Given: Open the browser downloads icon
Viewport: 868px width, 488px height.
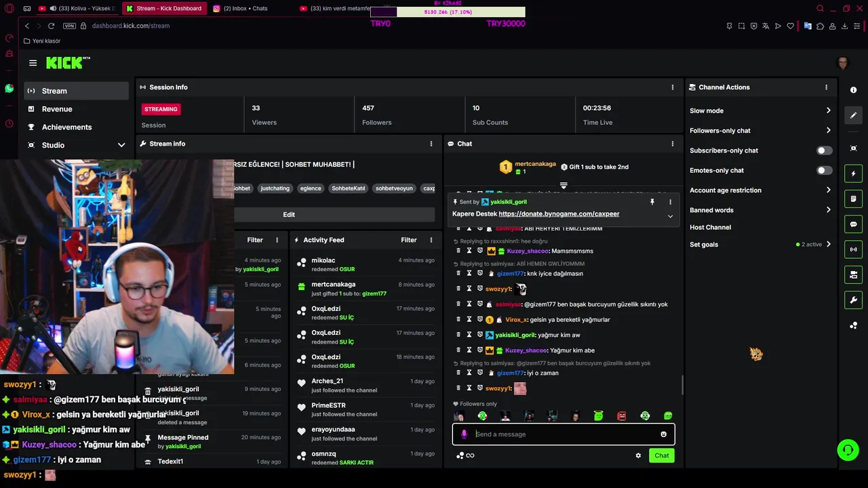Looking at the screenshot, I should click(844, 26).
